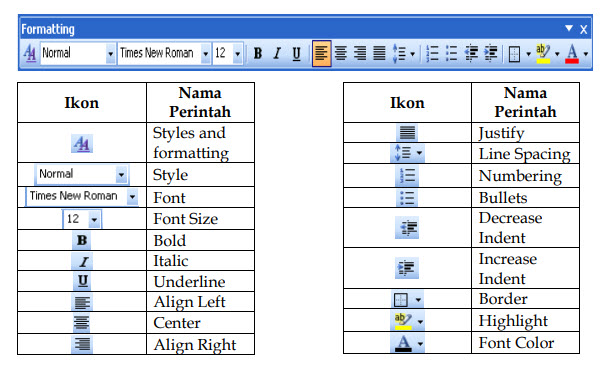Screen dimensions: 608x365
Task: Click the Times New Roman combo in the table
Action: [82, 197]
